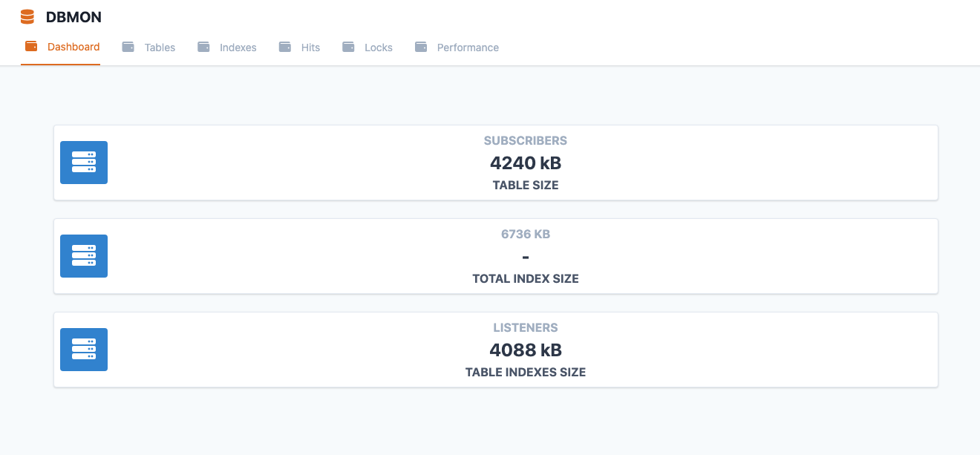Screen dimensions: 980x455
Task: Click the blue server icon on Listeners card
Action: pos(84,349)
